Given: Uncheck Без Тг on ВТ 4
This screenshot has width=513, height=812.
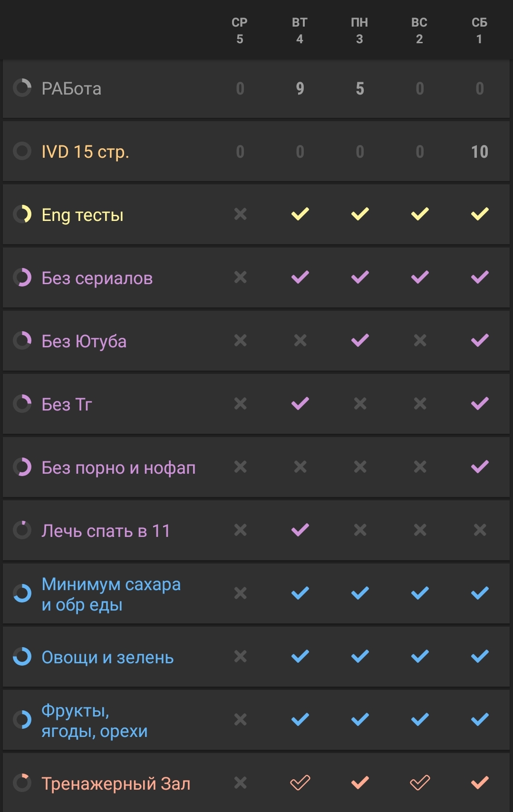Looking at the screenshot, I should (x=300, y=403).
